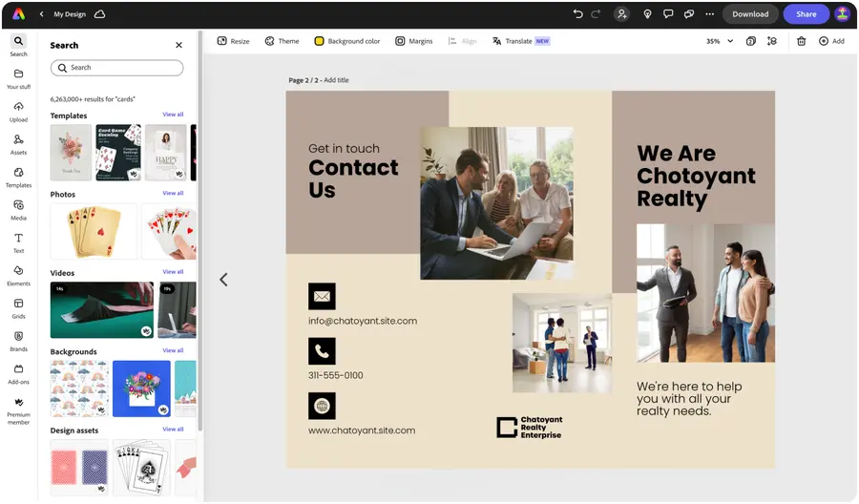
Task: Open the comments icon
Action: pyautogui.click(x=668, y=14)
